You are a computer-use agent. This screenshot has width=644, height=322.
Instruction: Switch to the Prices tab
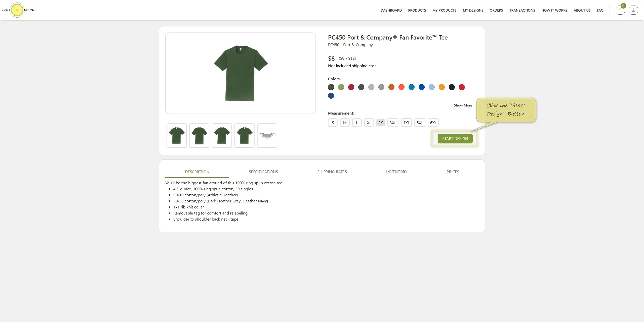453,172
